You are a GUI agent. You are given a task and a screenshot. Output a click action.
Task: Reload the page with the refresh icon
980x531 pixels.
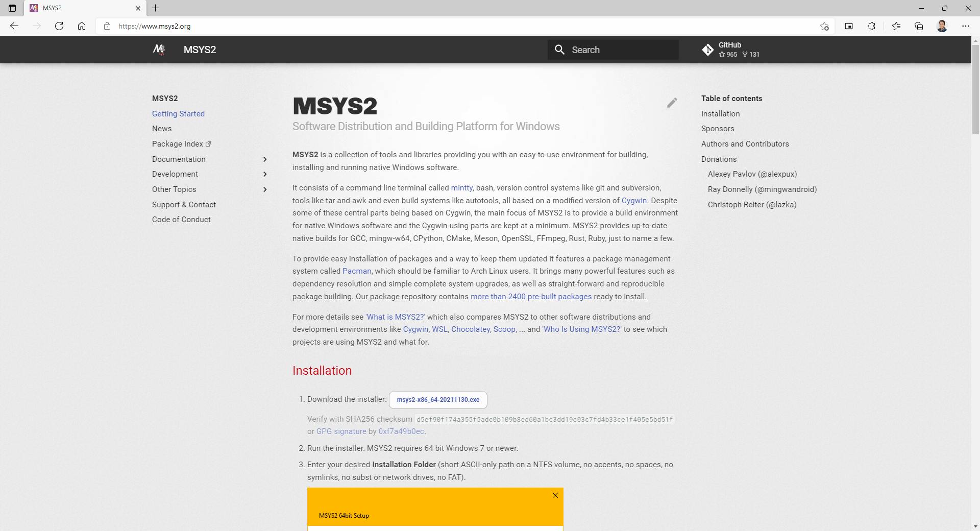[x=59, y=26]
